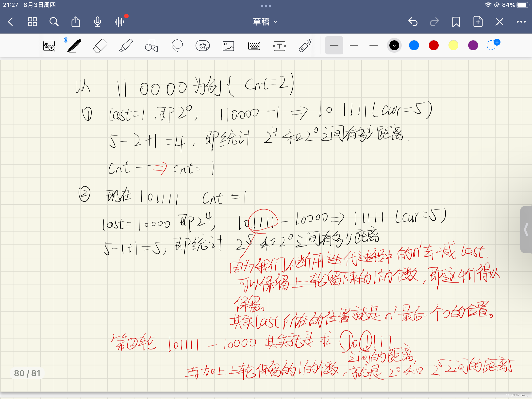
Task: Open the page thumbnails grid view
Action: (x=32, y=22)
